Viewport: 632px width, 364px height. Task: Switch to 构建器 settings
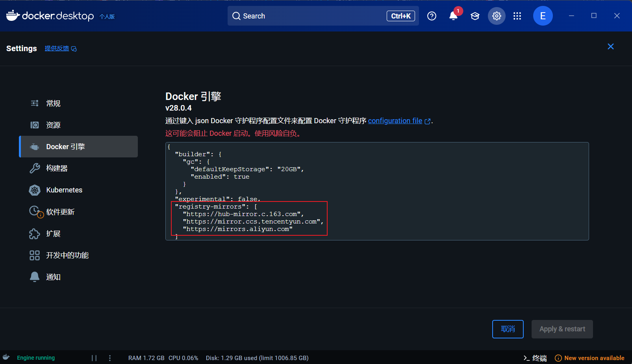57,168
